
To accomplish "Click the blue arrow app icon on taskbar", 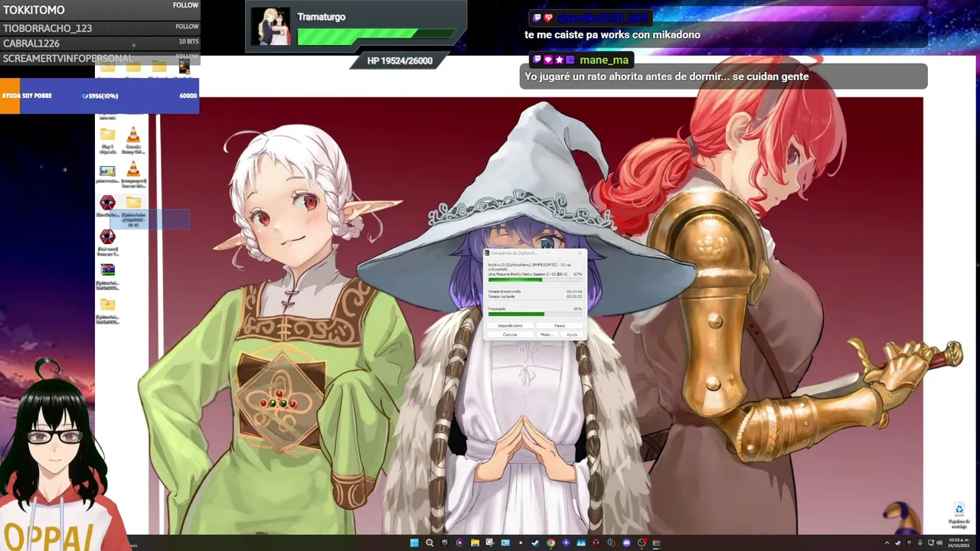I will point(566,543).
